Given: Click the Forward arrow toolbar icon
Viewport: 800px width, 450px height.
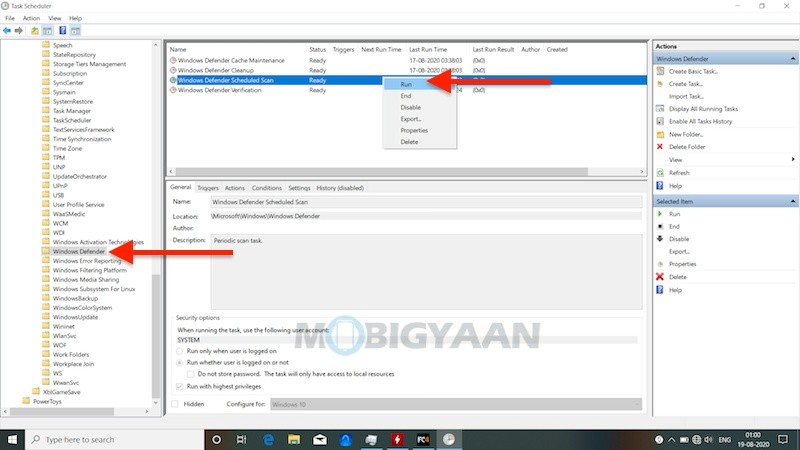Looking at the screenshot, I should pos(19,31).
